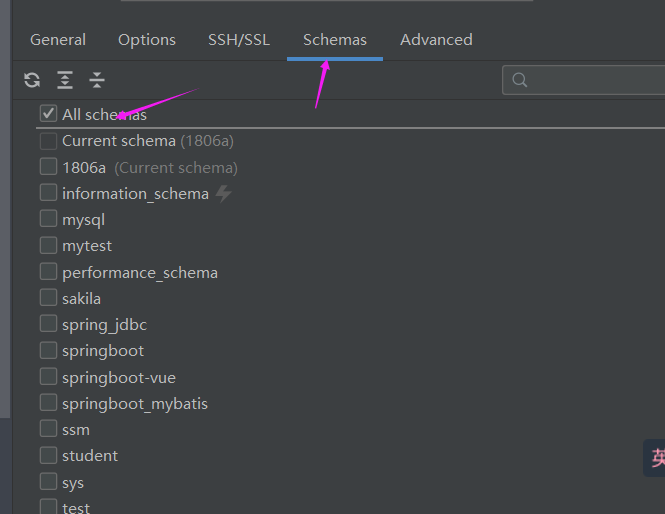
Task: Enable the student schema checkbox
Action: (48, 455)
